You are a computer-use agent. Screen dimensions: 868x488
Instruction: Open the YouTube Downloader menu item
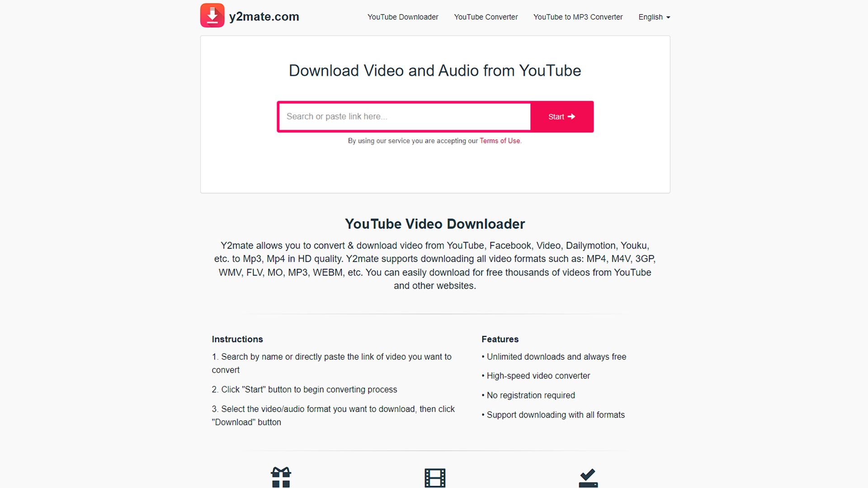[x=403, y=17]
